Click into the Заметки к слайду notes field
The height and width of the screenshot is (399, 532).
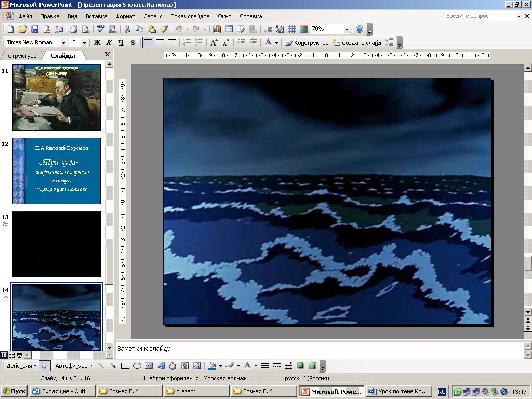tap(320, 350)
